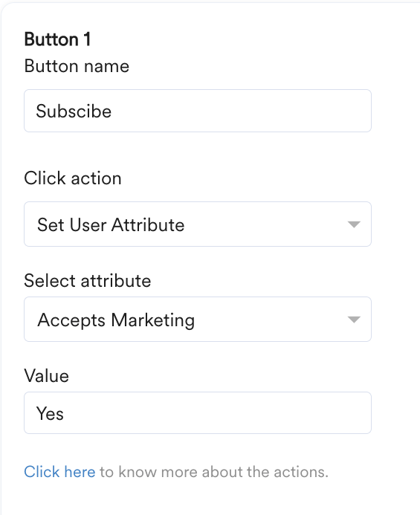Click the blank middle of Click action combo box
The height and width of the screenshot is (515, 420).
tap(263, 224)
